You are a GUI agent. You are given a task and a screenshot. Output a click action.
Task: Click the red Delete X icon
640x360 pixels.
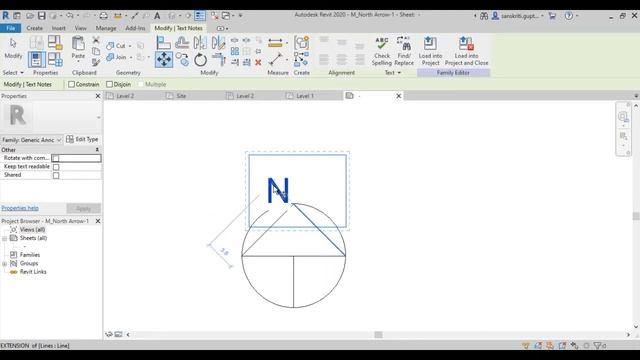coord(258,62)
